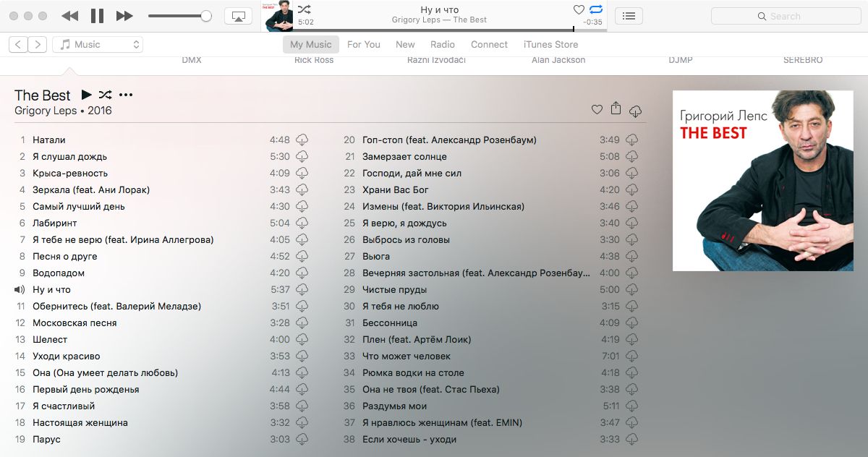Play The Best album
Screen dimensions: 868x457
87,95
